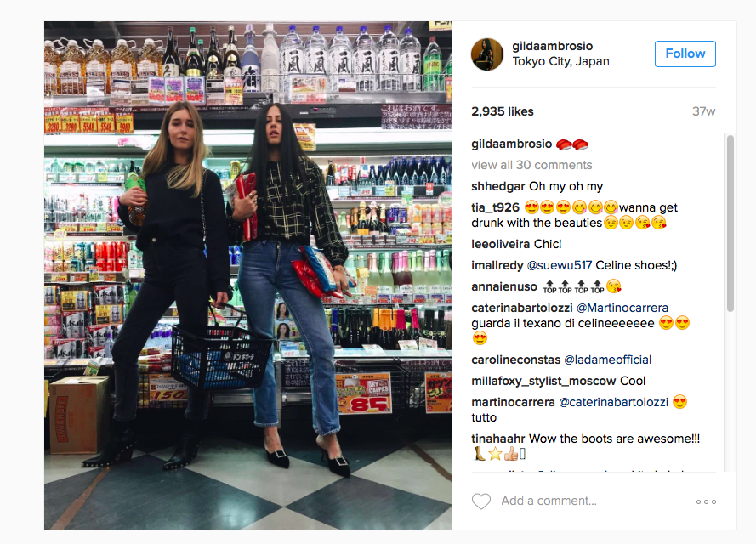Open the @Martinocarrera mention link
Image resolution: width=756 pixels, height=544 pixels.
(x=622, y=308)
